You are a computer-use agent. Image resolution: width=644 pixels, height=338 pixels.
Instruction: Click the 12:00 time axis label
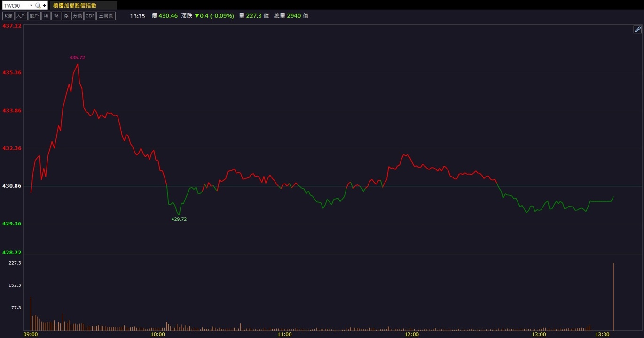click(412, 335)
